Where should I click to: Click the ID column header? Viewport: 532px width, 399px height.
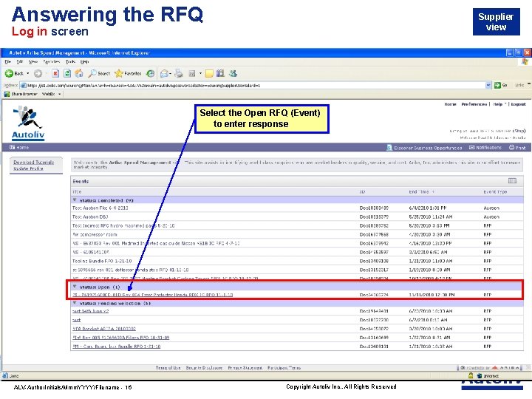tap(362, 191)
